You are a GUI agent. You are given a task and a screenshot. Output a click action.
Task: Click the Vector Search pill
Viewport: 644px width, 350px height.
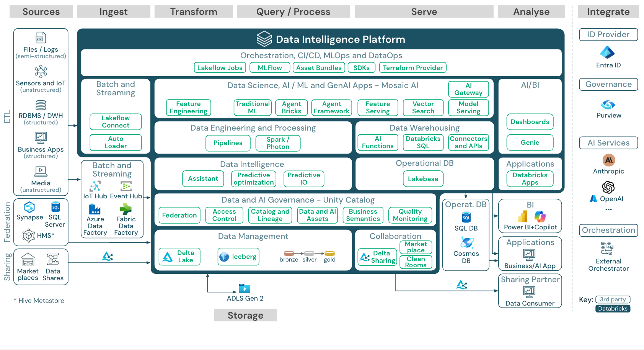pos(423,108)
